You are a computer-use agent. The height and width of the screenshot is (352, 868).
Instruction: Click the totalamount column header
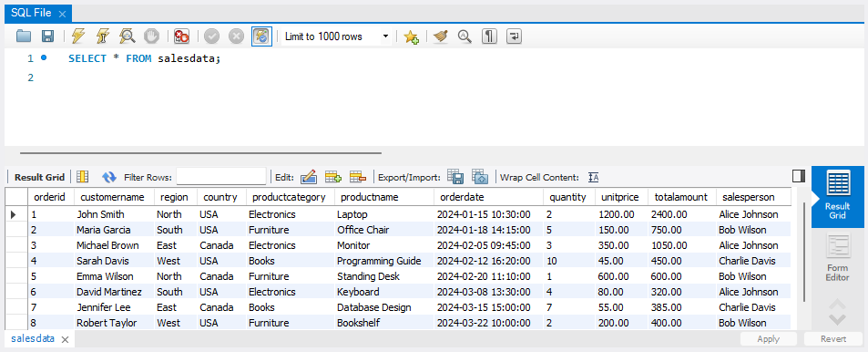(681, 197)
